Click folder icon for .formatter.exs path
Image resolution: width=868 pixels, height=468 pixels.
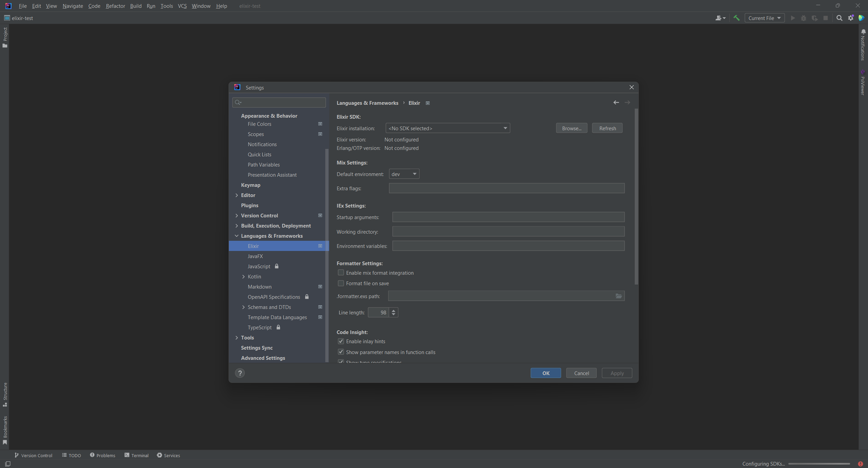(x=618, y=296)
